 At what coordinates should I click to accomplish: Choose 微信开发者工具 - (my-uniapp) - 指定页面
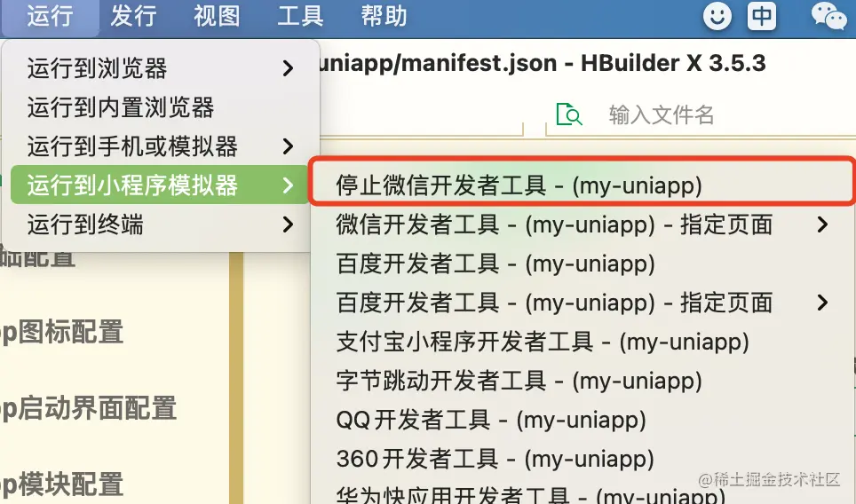(x=582, y=224)
